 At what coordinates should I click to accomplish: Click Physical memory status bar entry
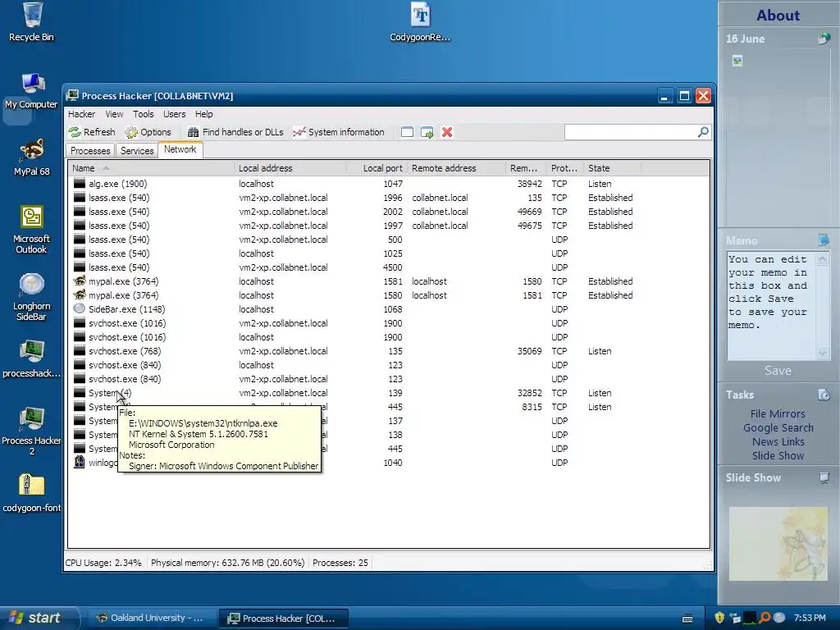(x=228, y=563)
